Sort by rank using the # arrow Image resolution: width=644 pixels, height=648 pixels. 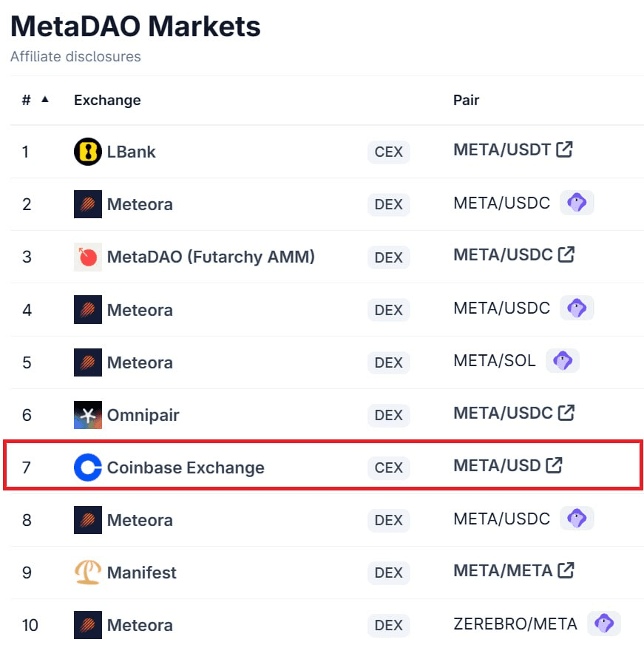(45, 100)
